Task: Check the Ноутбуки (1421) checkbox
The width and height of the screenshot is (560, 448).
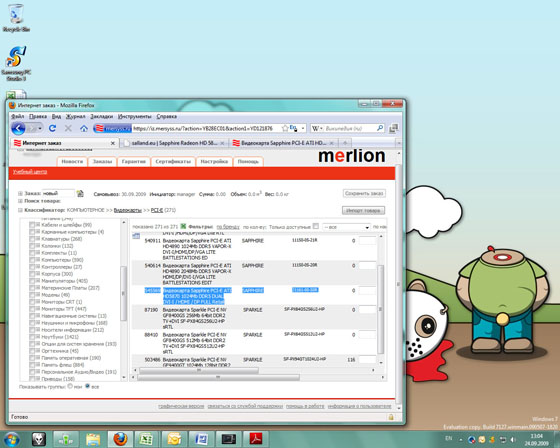Action: (x=32, y=337)
